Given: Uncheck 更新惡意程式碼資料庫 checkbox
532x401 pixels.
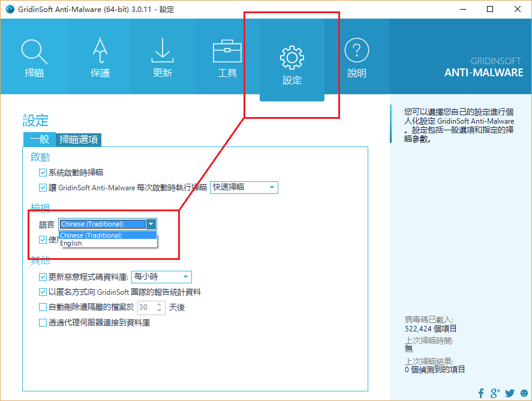Looking at the screenshot, I should pos(43,277).
